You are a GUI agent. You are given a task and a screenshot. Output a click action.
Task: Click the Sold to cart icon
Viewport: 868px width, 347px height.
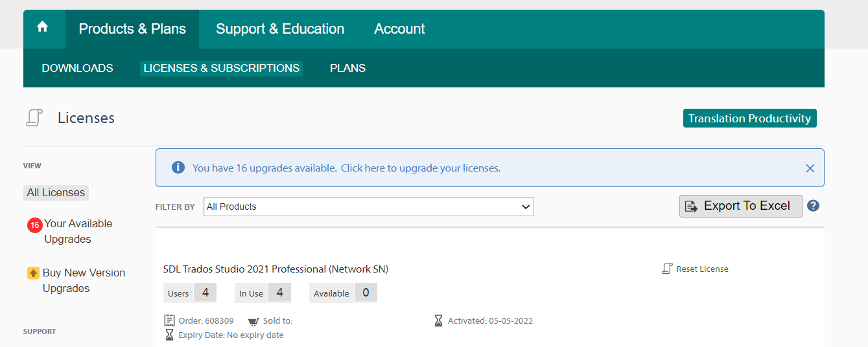253,321
